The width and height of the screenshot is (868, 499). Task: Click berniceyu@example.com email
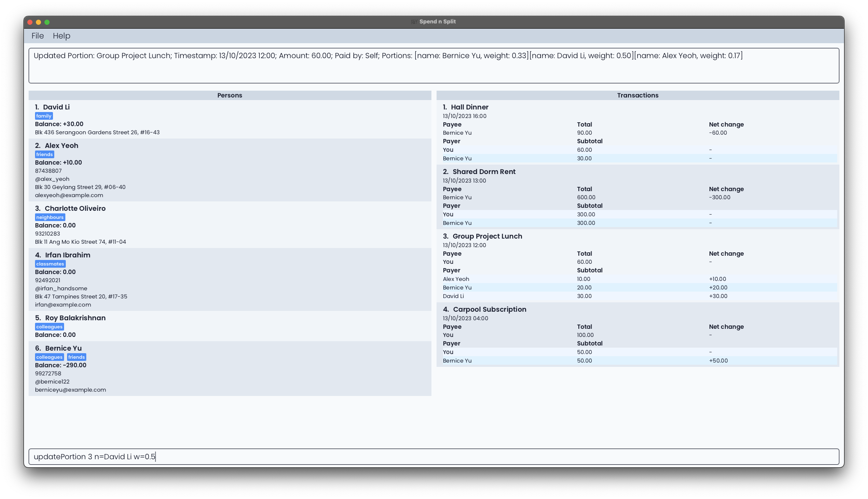point(70,390)
